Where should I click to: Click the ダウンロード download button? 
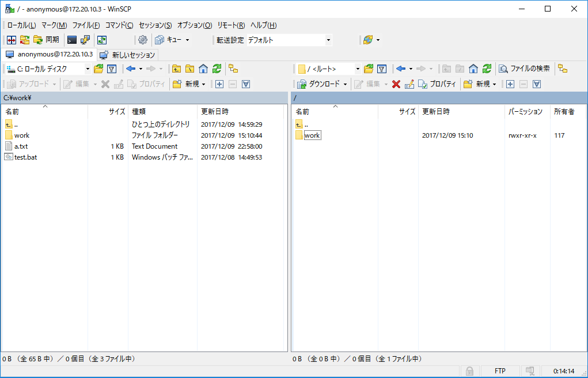pyautogui.click(x=318, y=84)
